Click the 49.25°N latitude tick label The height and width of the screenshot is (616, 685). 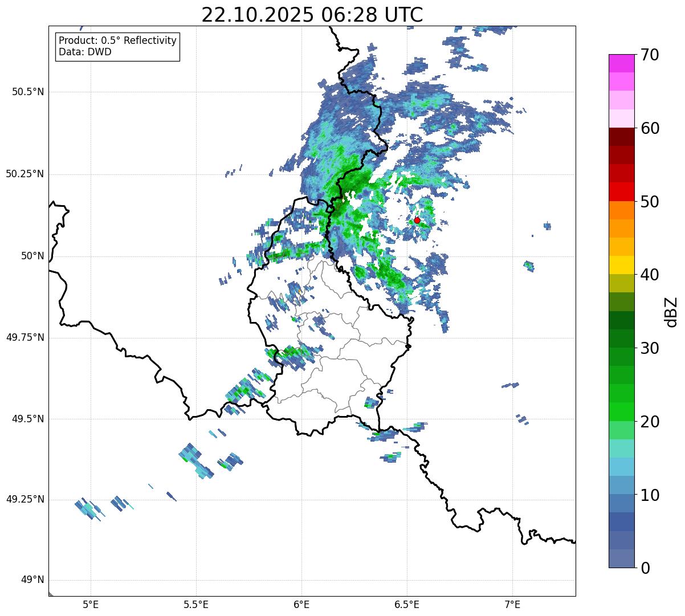point(25,499)
